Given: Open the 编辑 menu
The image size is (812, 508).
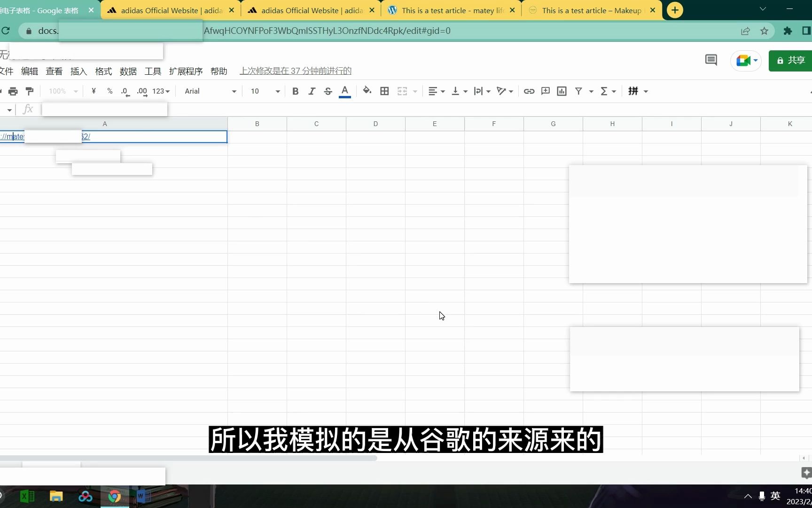Looking at the screenshot, I should [x=30, y=71].
